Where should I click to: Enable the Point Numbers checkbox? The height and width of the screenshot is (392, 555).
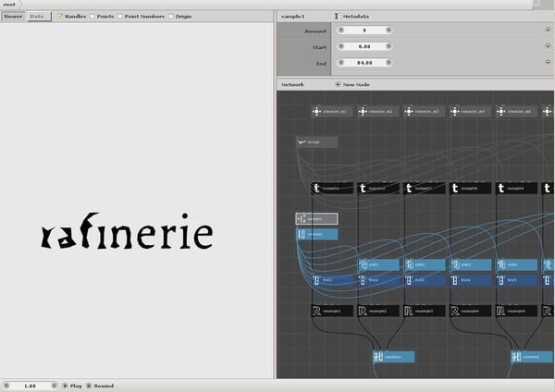120,17
